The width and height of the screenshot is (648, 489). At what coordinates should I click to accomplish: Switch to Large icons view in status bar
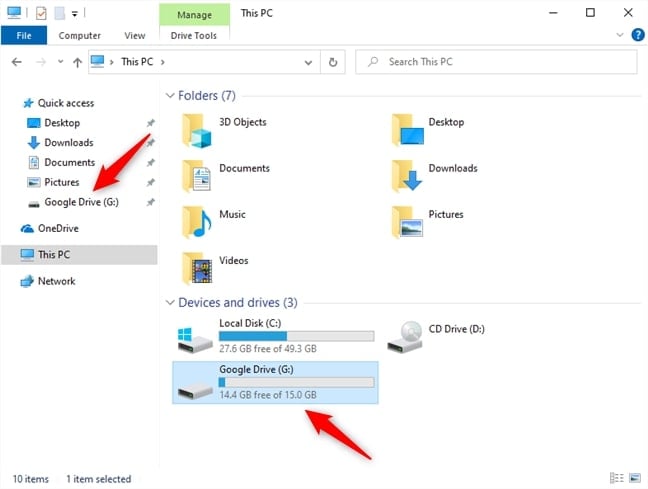[635, 478]
